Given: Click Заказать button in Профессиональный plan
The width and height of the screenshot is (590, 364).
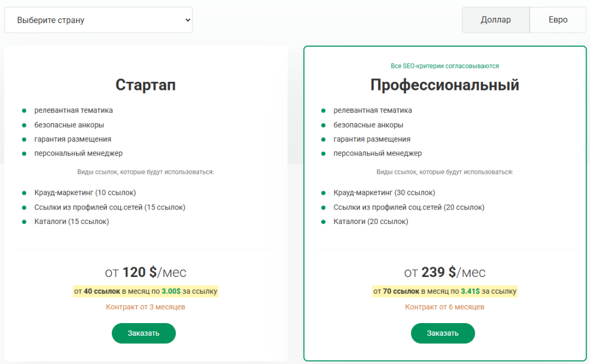Looking at the screenshot, I should (x=442, y=333).
